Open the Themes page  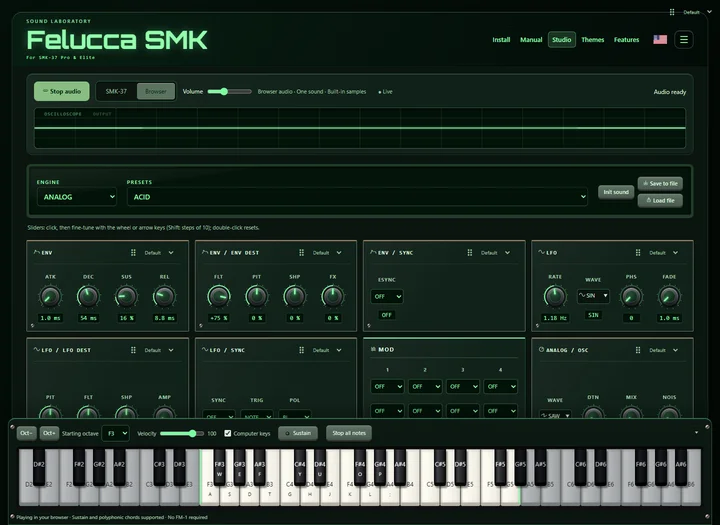[592, 40]
